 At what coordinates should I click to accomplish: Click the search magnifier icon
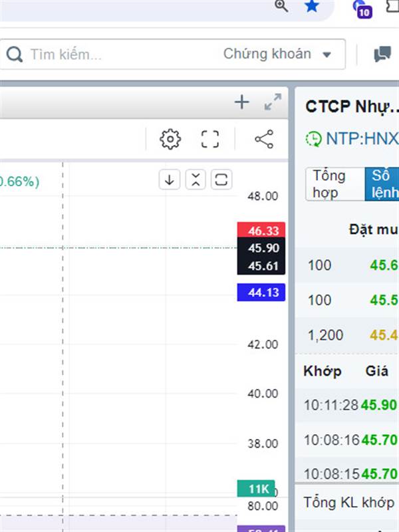(14, 55)
